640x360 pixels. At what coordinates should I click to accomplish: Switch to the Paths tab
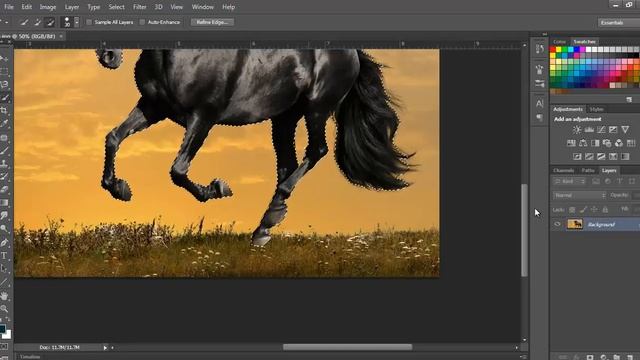click(588, 170)
